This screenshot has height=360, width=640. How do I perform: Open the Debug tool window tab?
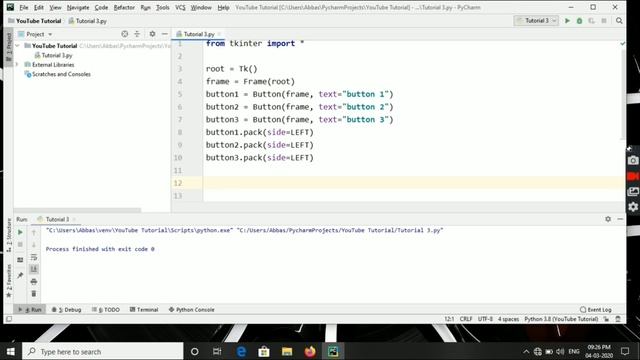(x=67, y=309)
